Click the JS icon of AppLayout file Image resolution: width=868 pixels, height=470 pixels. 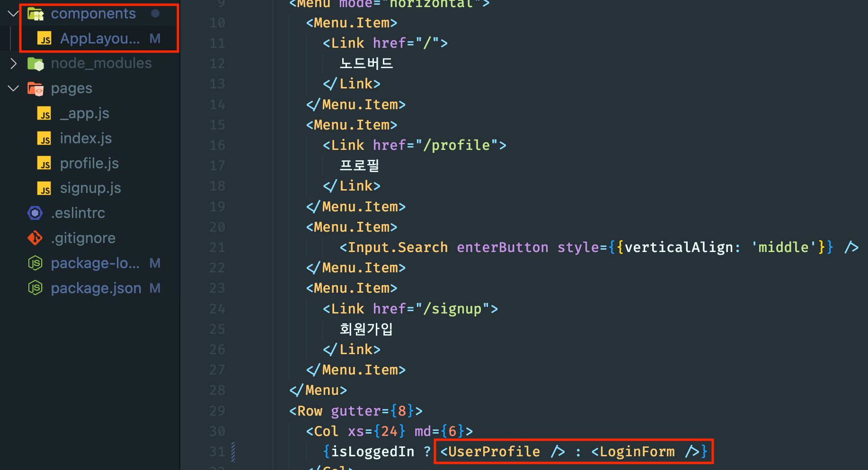point(44,39)
